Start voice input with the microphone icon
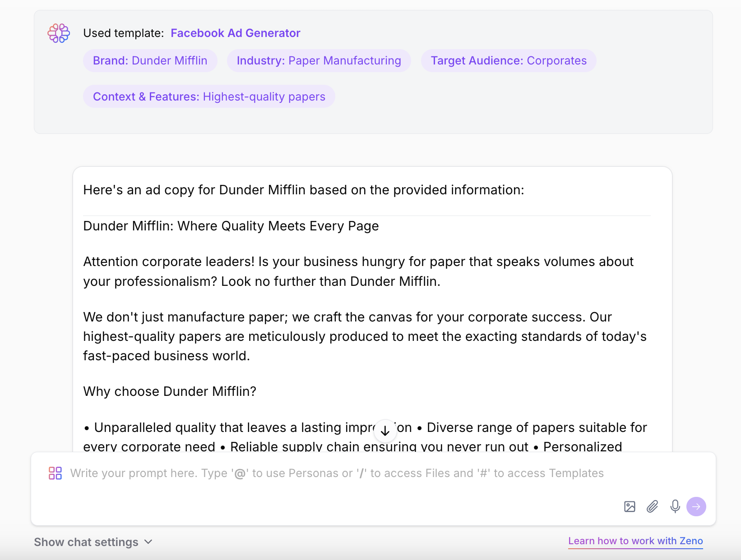 (x=675, y=507)
